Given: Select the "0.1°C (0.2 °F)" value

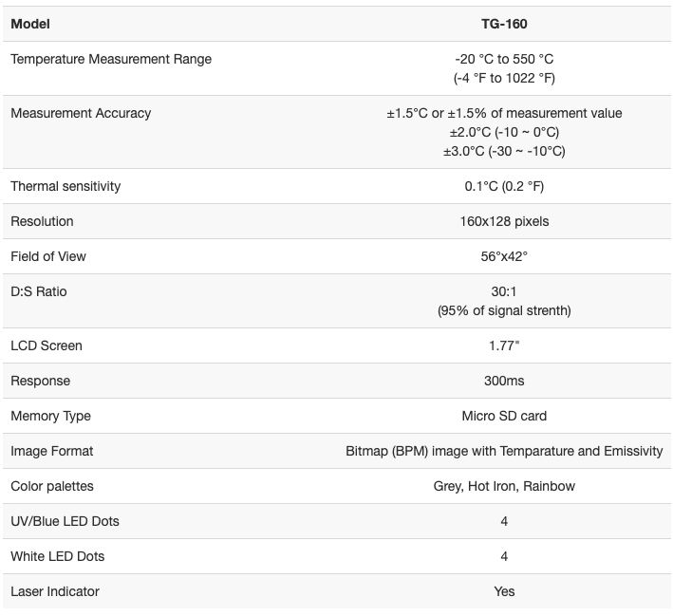Looking at the screenshot, I should [x=504, y=186].
